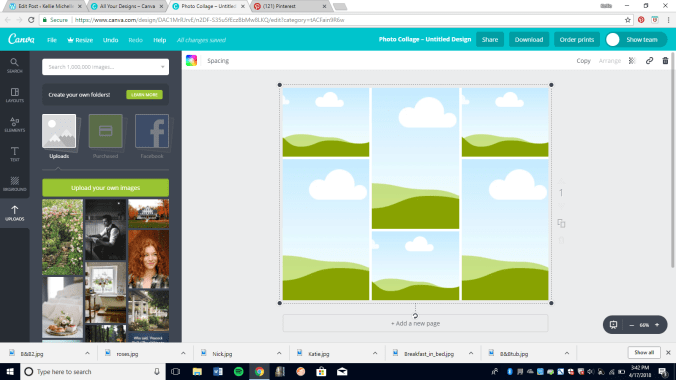Zoom in with the plus button

pyautogui.click(x=657, y=325)
